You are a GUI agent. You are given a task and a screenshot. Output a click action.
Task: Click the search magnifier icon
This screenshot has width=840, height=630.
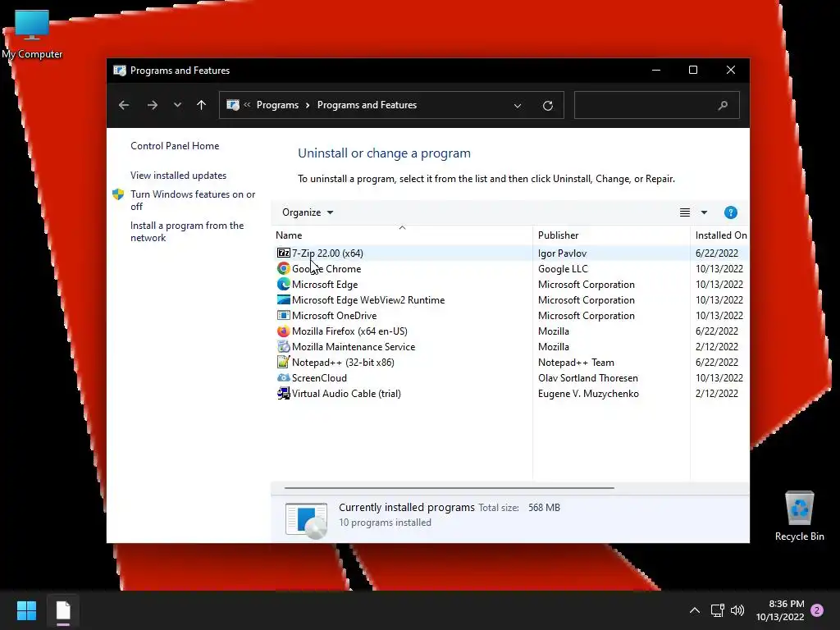pyautogui.click(x=723, y=105)
